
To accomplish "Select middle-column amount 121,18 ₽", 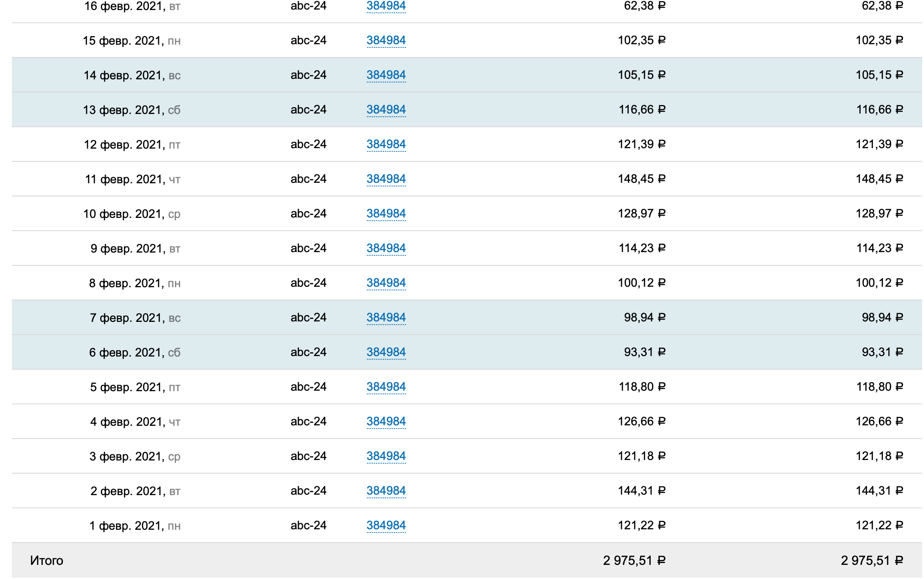I will click(x=642, y=456).
